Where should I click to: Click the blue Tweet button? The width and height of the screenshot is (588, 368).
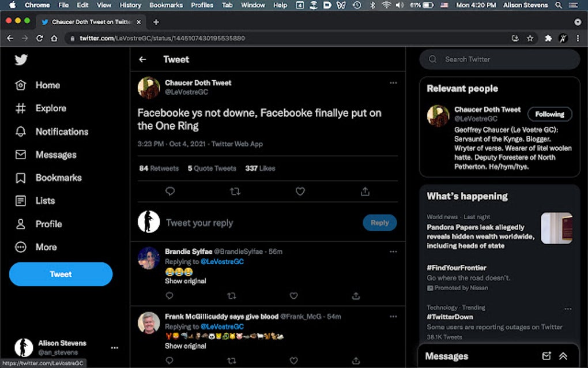(61, 274)
